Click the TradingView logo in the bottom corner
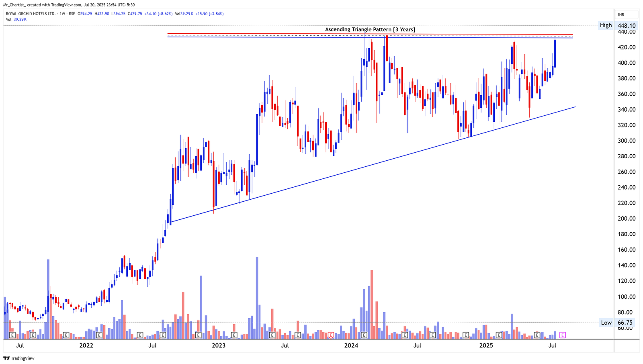The width and height of the screenshot is (643, 364). tap(18, 358)
